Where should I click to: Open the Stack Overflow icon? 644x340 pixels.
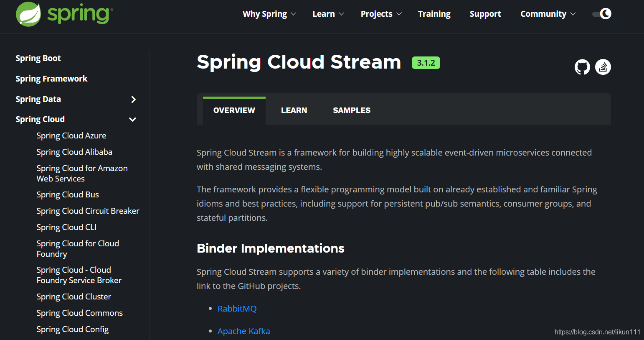point(603,67)
